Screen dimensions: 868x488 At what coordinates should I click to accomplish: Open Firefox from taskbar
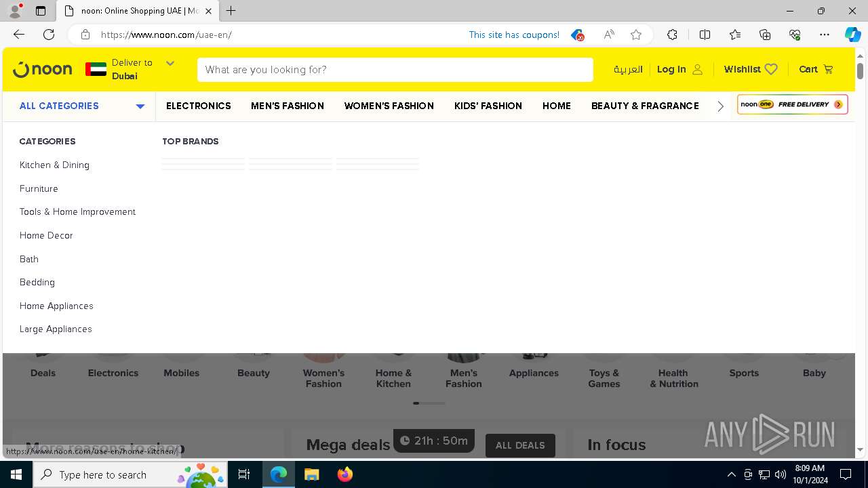pos(345,474)
